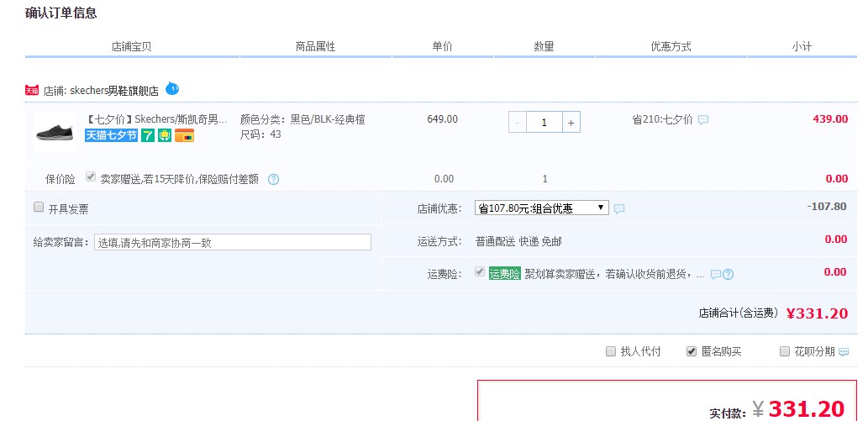The height and width of the screenshot is (421, 868).
Task: Open the 省107.80元:组合优惠 store discount dropdown
Action: coord(542,208)
